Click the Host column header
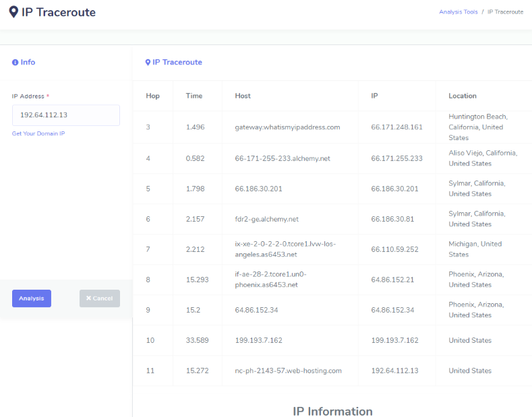The height and width of the screenshot is (417, 532). click(243, 96)
